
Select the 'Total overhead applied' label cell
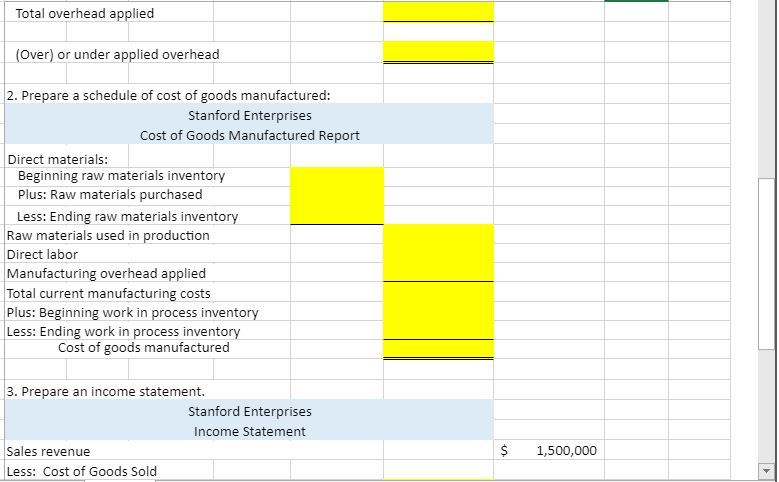84,13
